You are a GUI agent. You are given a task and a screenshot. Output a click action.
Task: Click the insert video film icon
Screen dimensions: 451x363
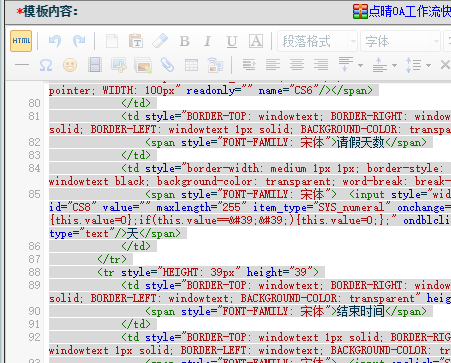tap(95, 65)
